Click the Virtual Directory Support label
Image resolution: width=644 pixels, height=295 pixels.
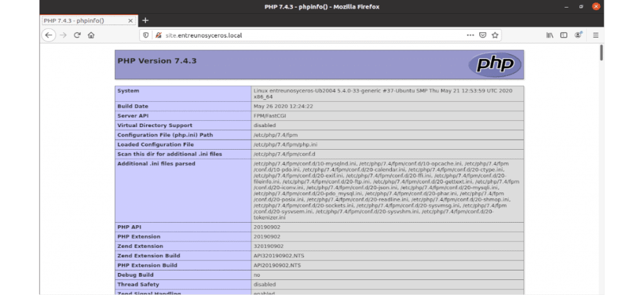click(155, 125)
